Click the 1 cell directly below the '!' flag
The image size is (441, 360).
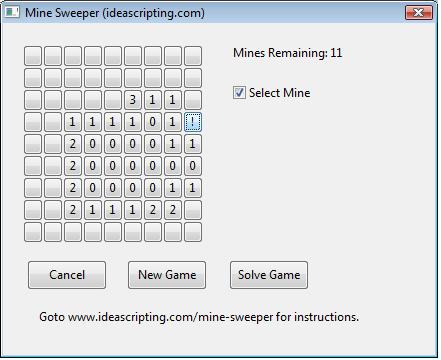[x=193, y=144]
